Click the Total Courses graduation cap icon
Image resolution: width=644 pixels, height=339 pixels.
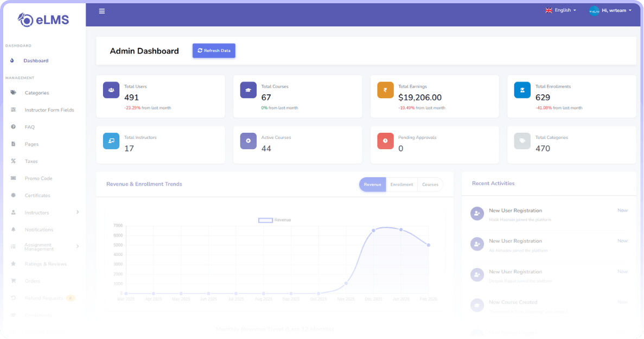[x=248, y=90]
